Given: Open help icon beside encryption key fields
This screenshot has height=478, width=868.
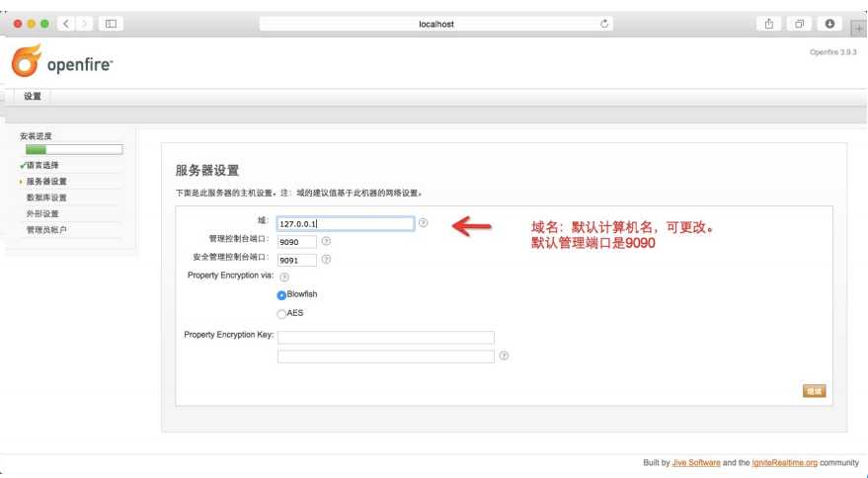Looking at the screenshot, I should 504,356.
